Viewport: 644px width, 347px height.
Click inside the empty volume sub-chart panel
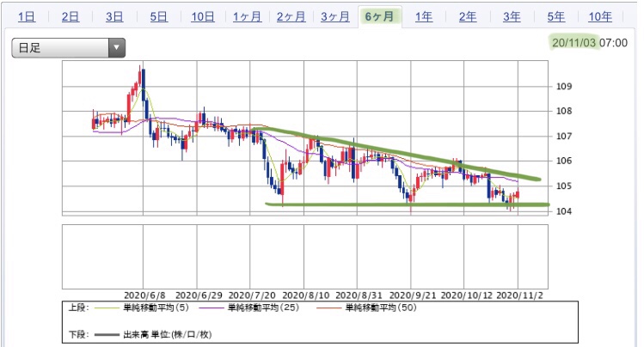point(304,257)
